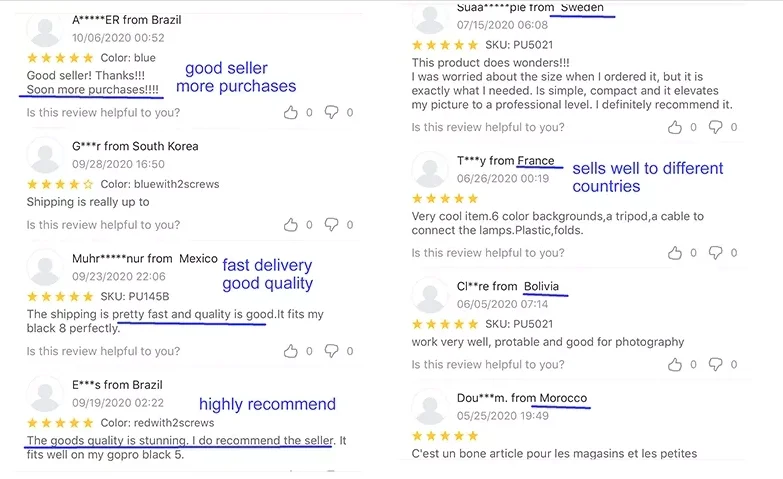This screenshot has height=479, width=783.
Task: Thumbs down G***r's South Korea review
Action: pyautogui.click(x=331, y=225)
